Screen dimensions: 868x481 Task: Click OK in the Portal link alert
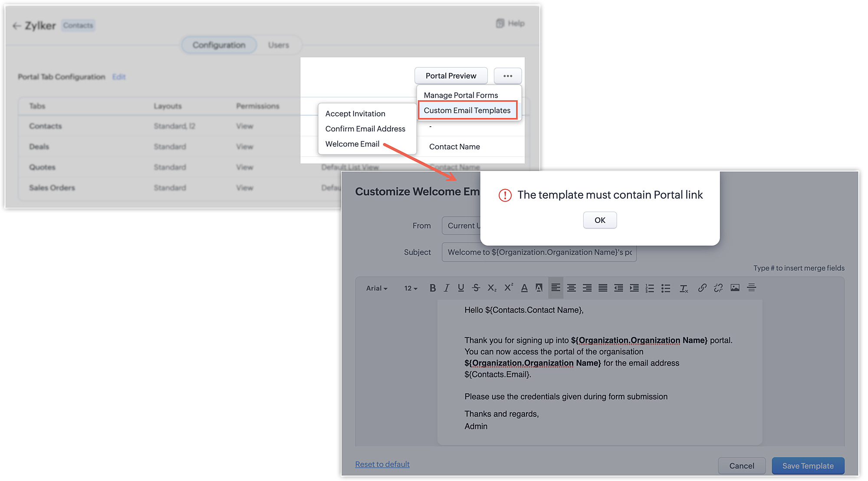600,220
